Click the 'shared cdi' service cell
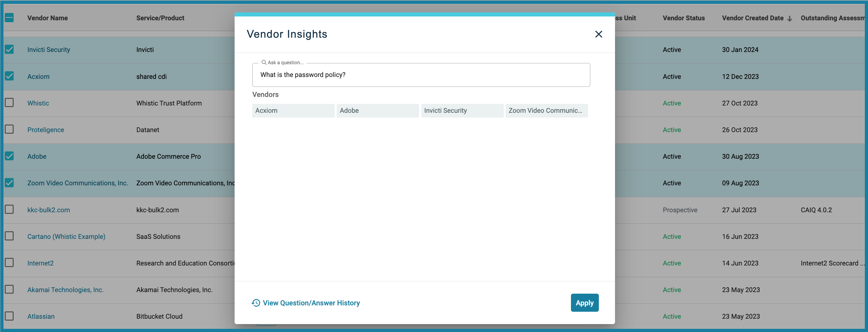Image resolution: width=868 pixels, height=332 pixels. tap(151, 76)
